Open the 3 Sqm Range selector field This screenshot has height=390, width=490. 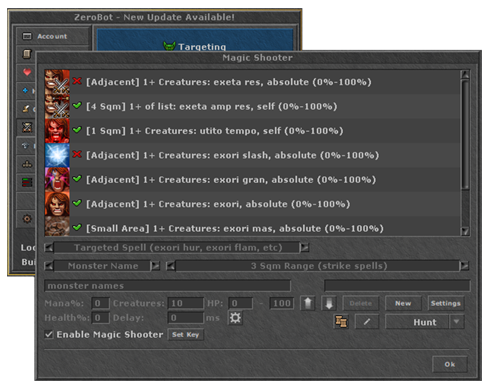(318, 266)
